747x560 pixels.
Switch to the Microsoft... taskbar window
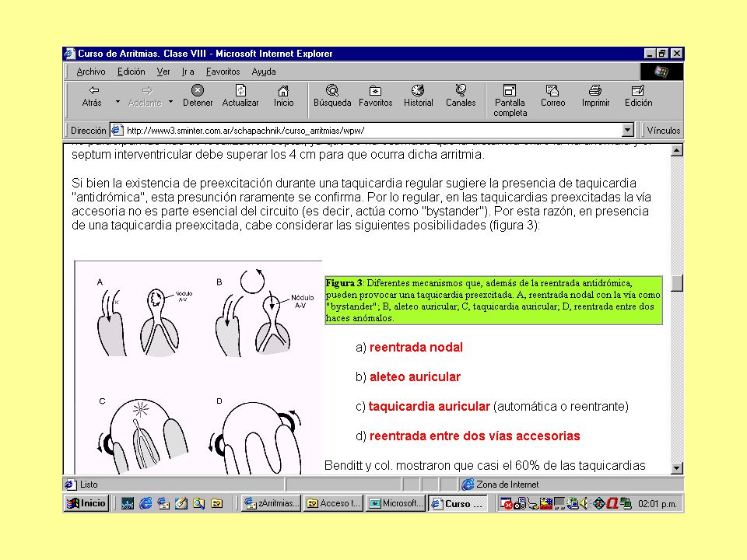(395, 503)
